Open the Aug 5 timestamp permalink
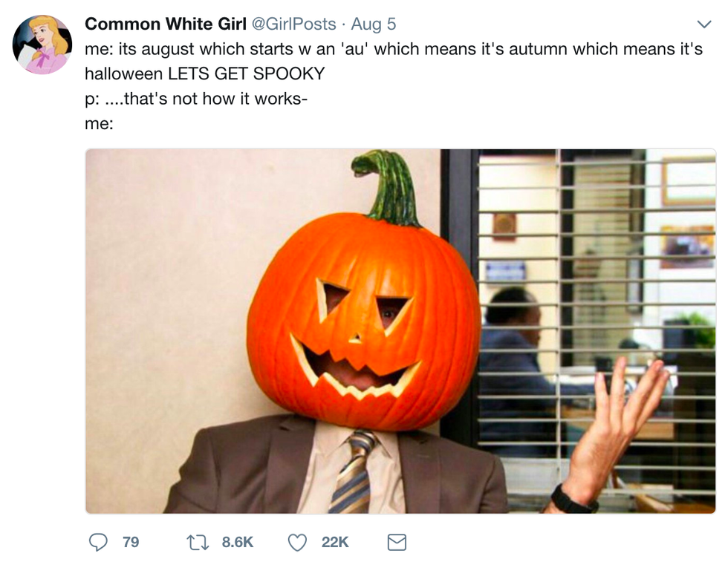The height and width of the screenshot is (562, 728). [373, 24]
